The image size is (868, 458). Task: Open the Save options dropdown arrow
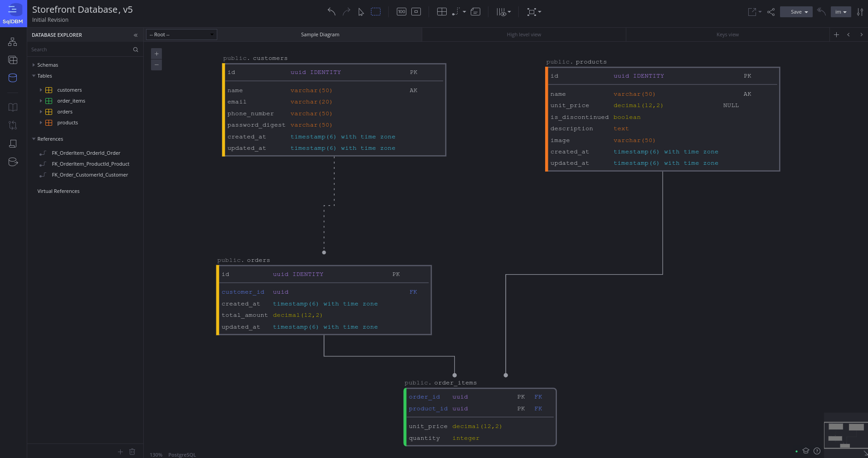[807, 11]
